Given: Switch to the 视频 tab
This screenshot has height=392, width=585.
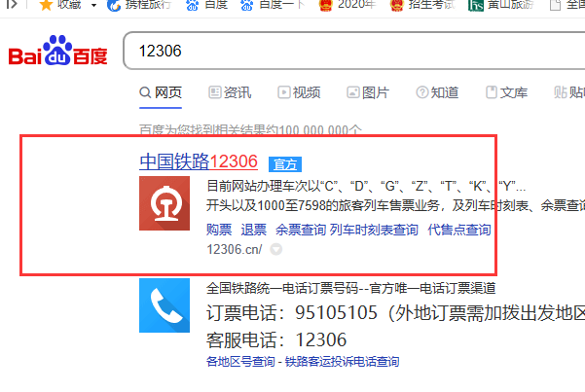Looking at the screenshot, I should 299,92.
